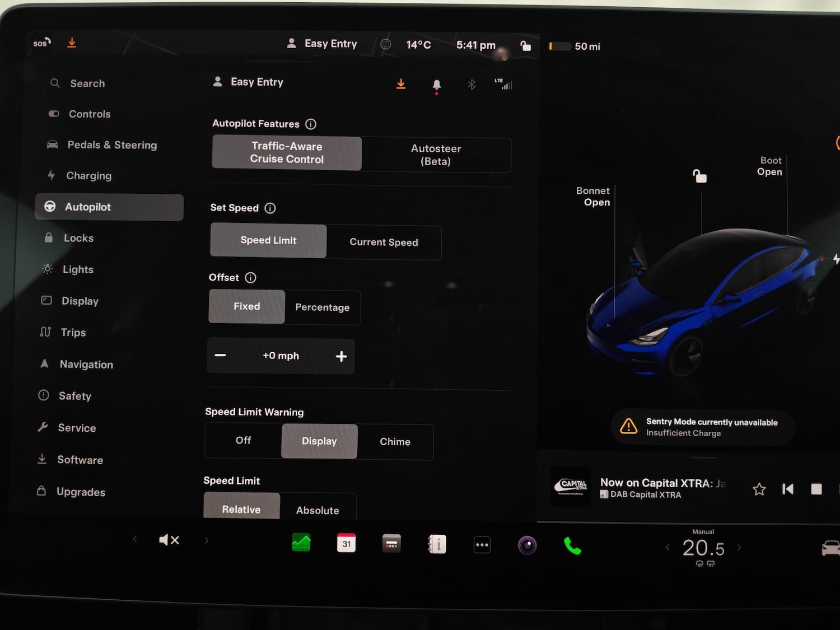Screen dimensions: 840x630
Task: Open Bluetooth settings from the bell row
Action: [x=472, y=84]
